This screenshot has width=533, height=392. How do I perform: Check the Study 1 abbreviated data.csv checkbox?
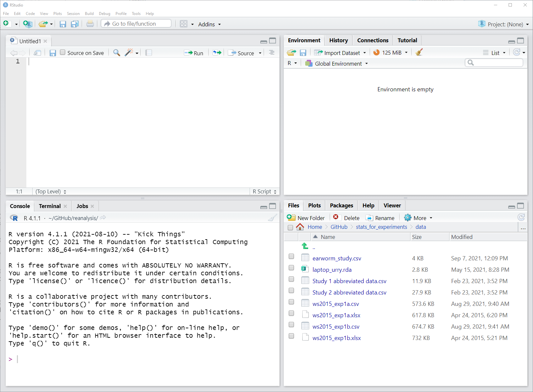[x=291, y=279]
